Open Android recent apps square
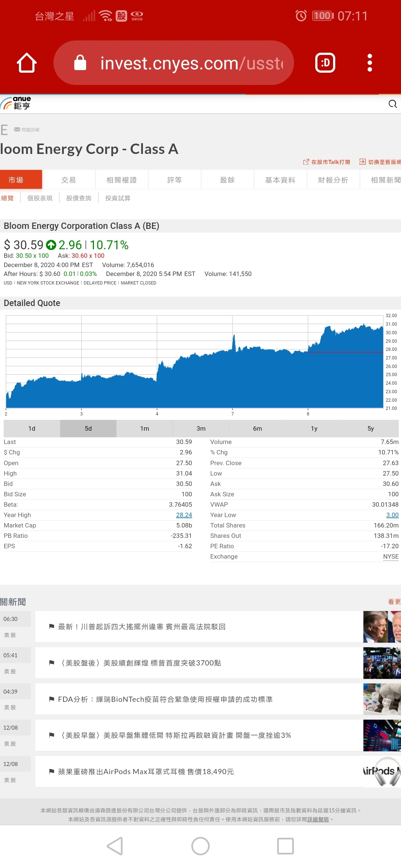 click(x=285, y=846)
